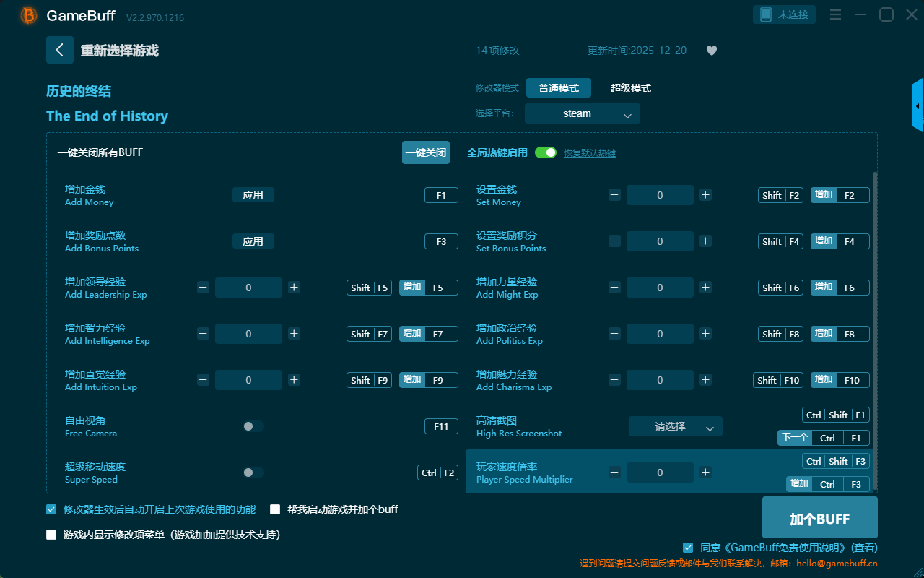The image size is (924, 578).
Task: Switch to 超级模式 super mode tab
Action: click(630, 88)
